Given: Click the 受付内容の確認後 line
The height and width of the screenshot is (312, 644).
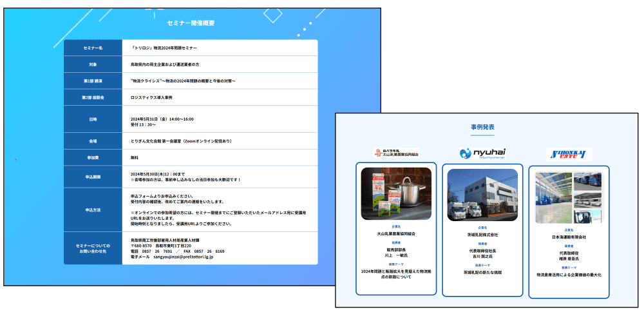Looking at the screenshot, I should click(177, 202).
